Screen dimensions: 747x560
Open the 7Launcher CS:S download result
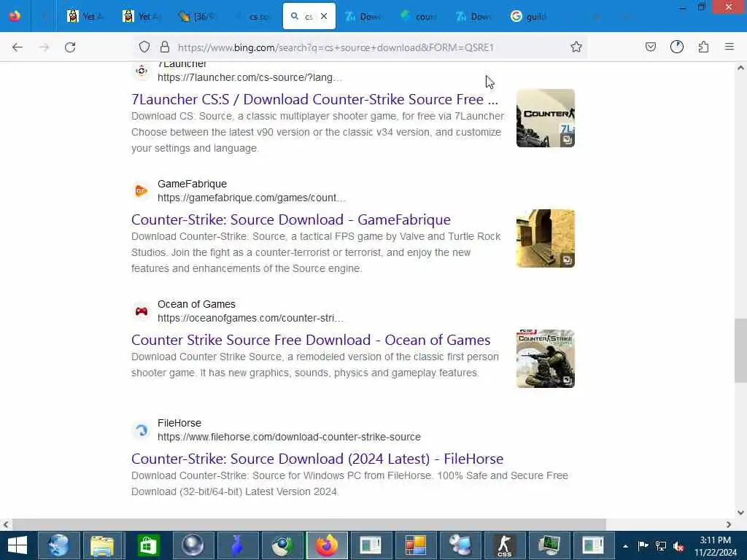314,99
